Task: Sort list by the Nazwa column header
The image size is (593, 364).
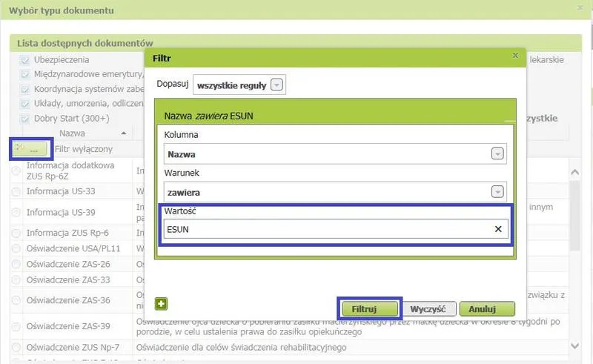Action: click(72, 133)
